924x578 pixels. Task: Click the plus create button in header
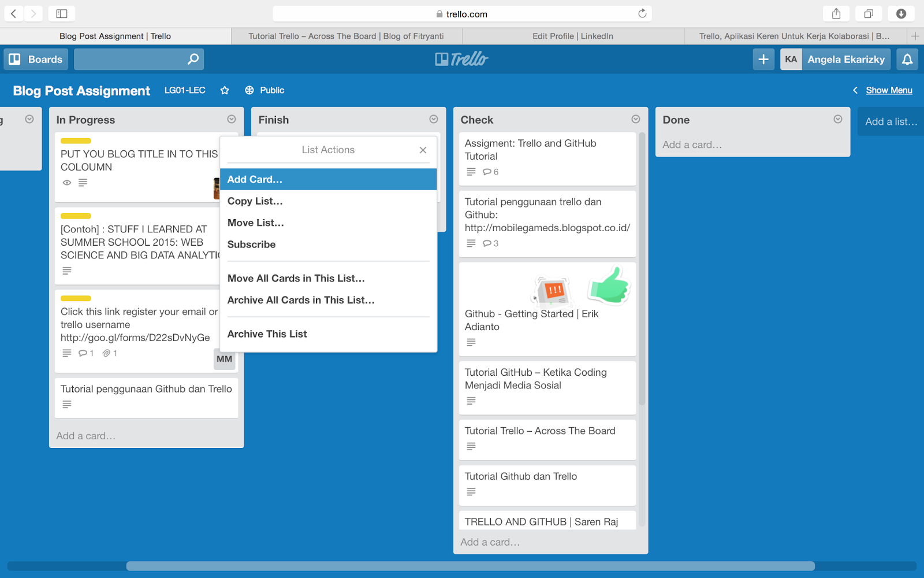pos(763,59)
